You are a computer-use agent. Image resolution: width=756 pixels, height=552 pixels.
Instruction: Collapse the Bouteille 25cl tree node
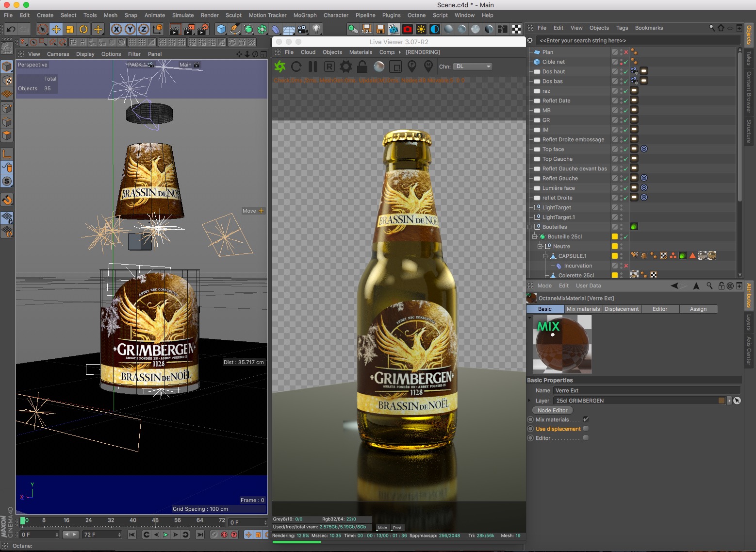pos(535,236)
